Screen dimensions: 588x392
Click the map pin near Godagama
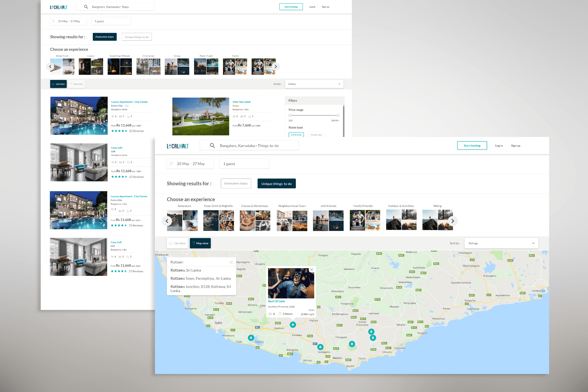[x=320, y=347]
